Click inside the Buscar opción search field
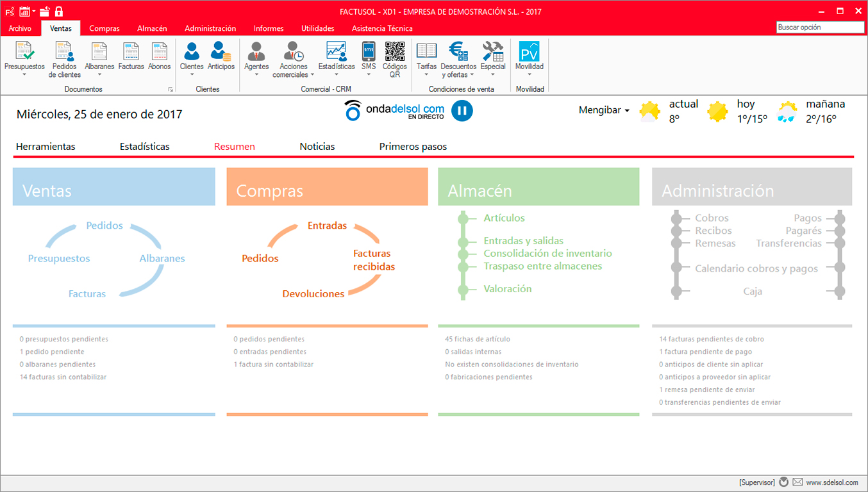868x492 pixels. [821, 28]
